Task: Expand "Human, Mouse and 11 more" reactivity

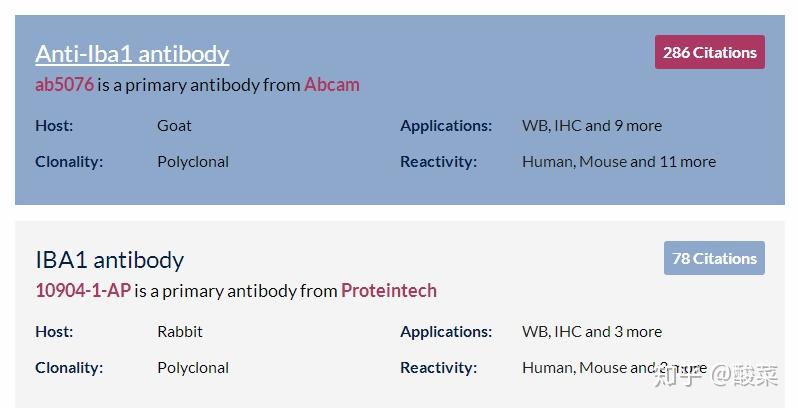Action: [618, 162]
